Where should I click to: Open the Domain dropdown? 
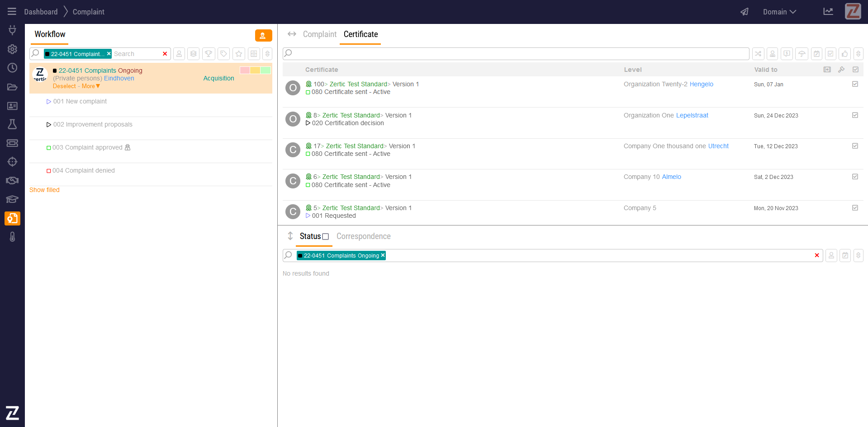coord(779,12)
